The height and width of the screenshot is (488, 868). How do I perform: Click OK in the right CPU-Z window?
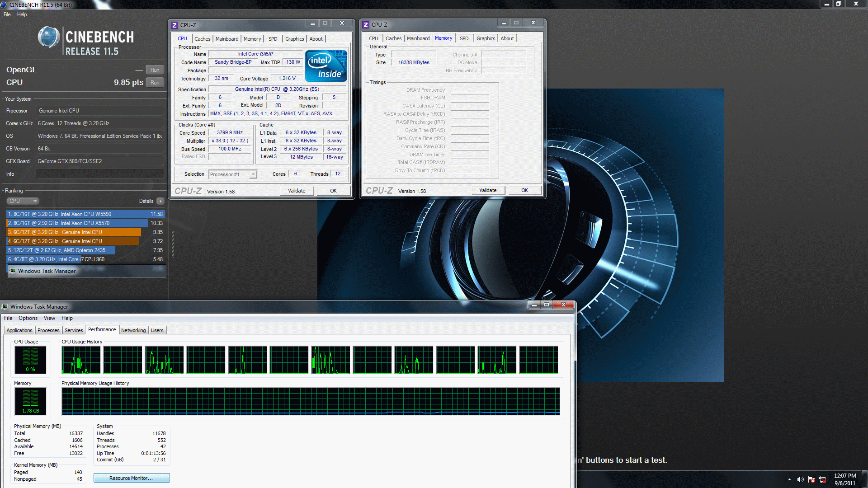tap(524, 190)
